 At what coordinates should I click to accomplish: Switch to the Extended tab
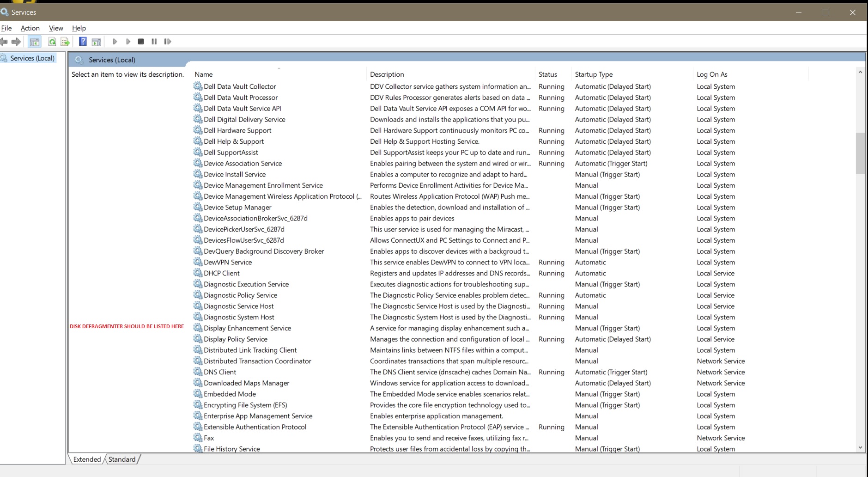tap(87, 459)
